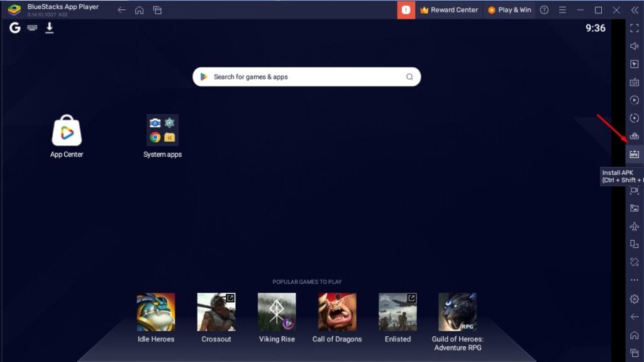Open the Eco mode/memory trim icon above APK
The width and height of the screenshot is (644, 362).
pyautogui.click(x=634, y=136)
